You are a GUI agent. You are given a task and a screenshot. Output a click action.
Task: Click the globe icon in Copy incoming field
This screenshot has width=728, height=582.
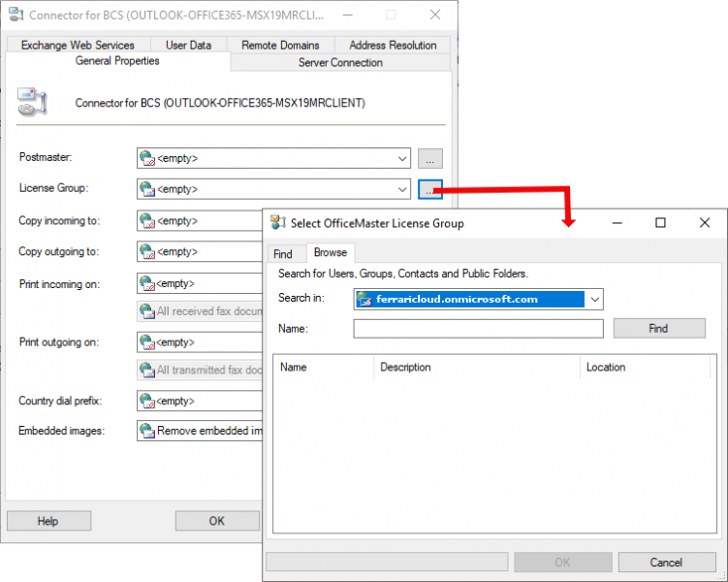[x=147, y=220]
